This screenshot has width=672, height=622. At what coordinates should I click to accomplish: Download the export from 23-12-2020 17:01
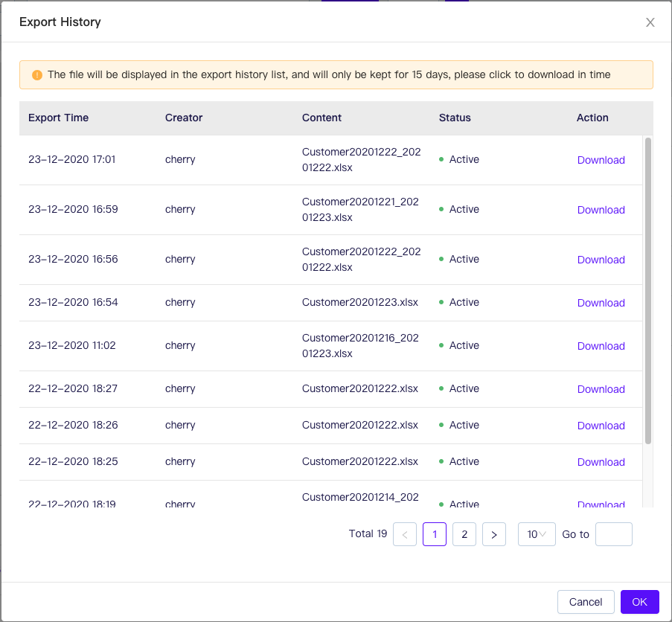coord(601,160)
